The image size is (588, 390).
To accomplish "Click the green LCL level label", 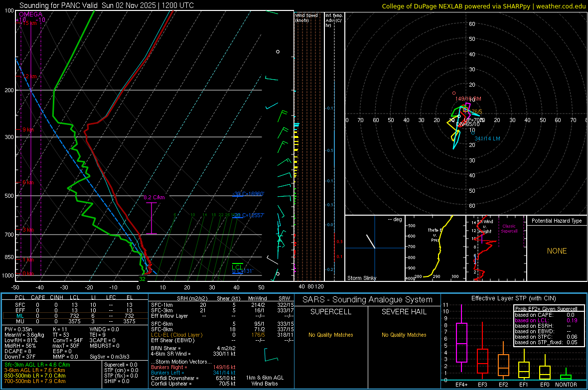I will (x=237, y=267).
